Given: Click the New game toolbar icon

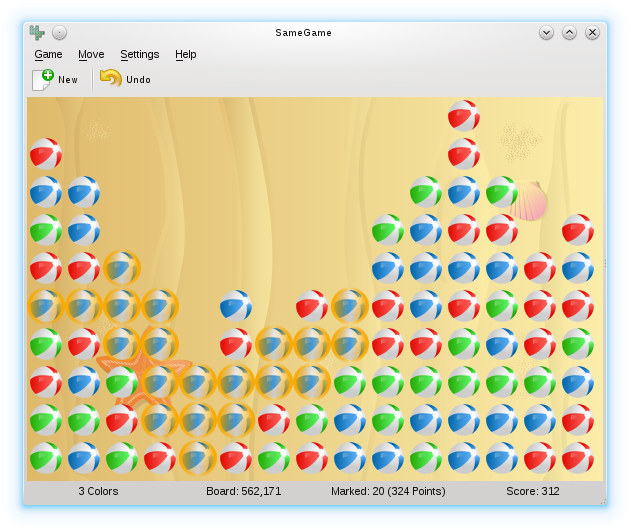Looking at the screenshot, I should pos(43,80).
